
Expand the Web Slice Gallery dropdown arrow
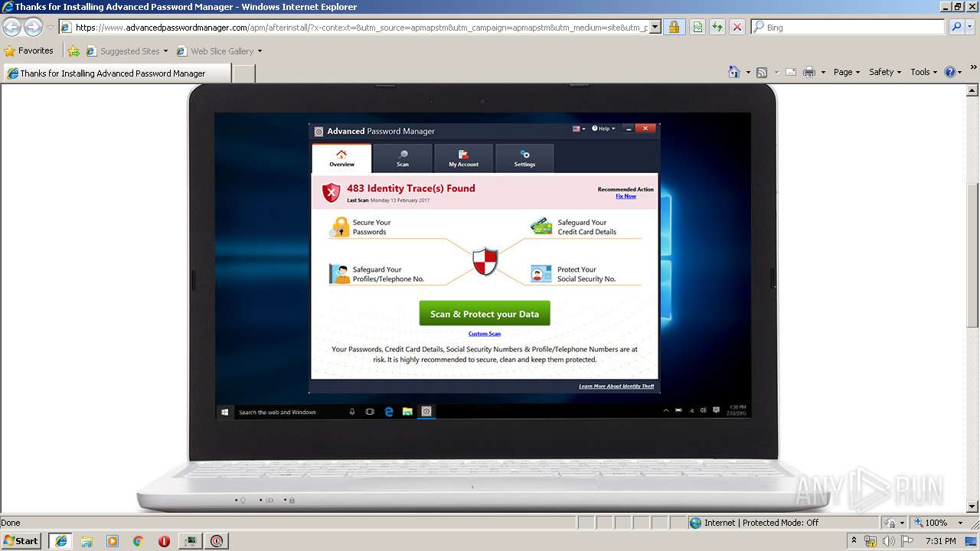pos(260,51)
